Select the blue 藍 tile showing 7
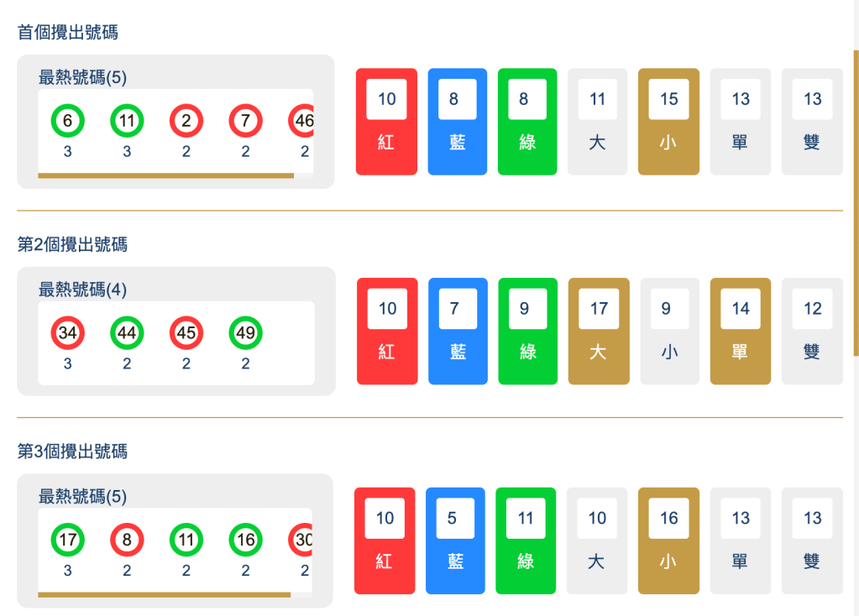Viewport: 859px width, 616px height. coord(458,331)
